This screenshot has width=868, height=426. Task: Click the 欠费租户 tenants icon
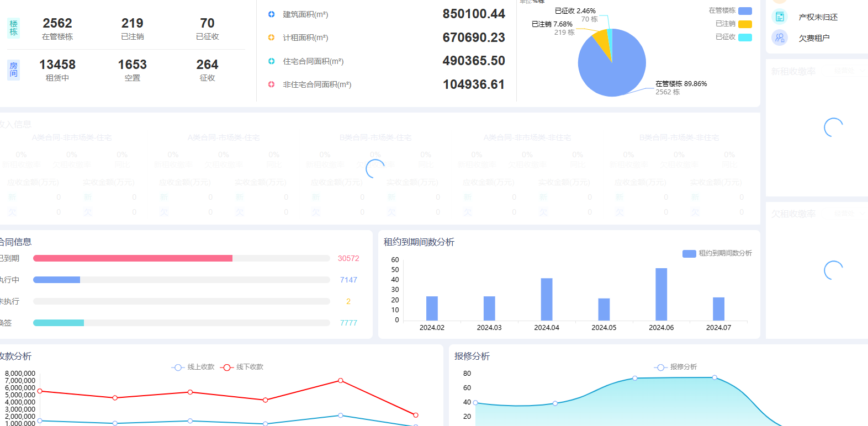(x=780, y=38)
